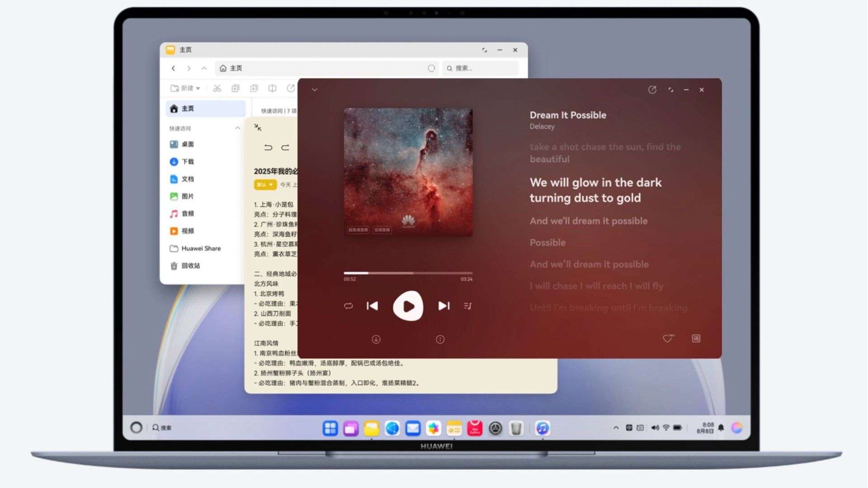Image resolution: width=868 pixels, height=488 pixels.
Task: Open more options under playback controls
Action: tap(440, 339)
